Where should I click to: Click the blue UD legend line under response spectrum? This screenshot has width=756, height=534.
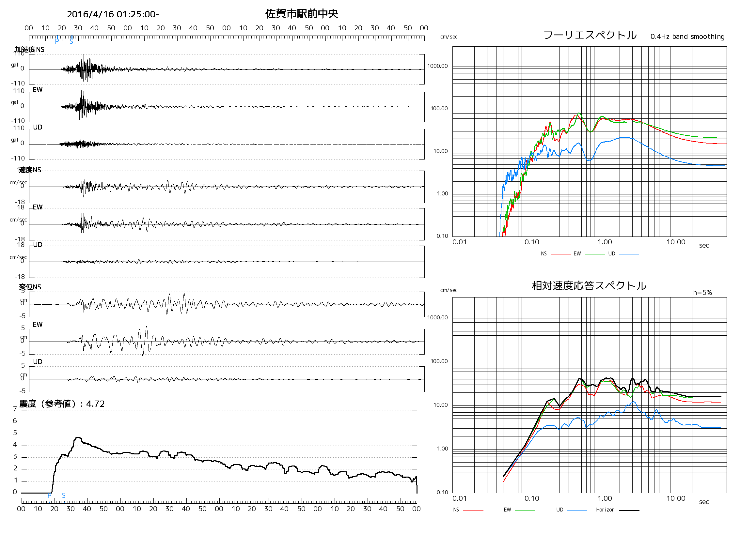(x=577, y=510)
